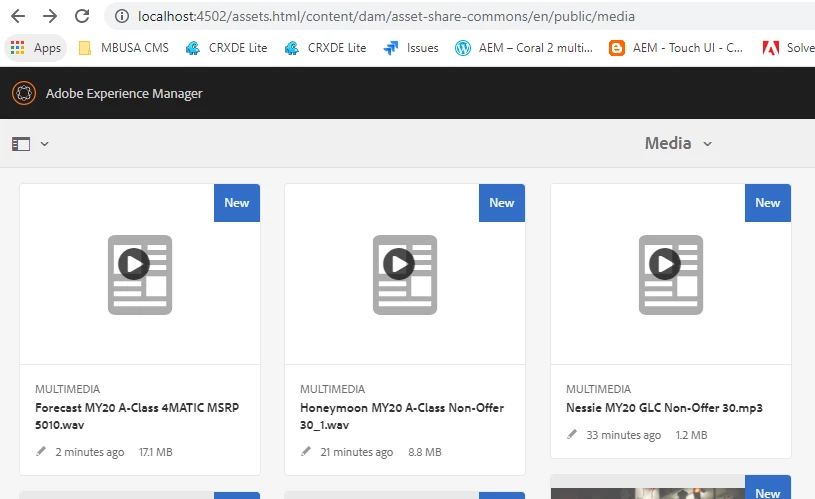The image size is (815, 499).
Task: Open the Apps bookmarks shortcut
Action: (x=35, y=48)
